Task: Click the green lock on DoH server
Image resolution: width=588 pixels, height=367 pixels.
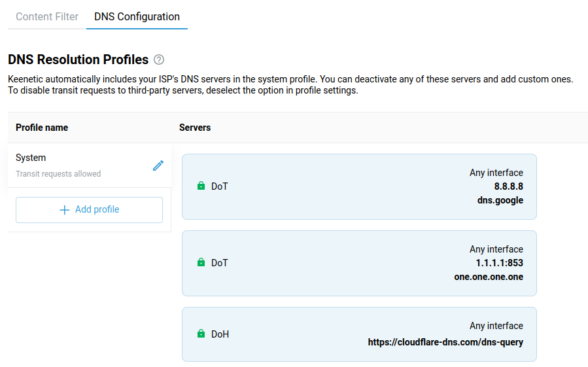Action: 201,334
